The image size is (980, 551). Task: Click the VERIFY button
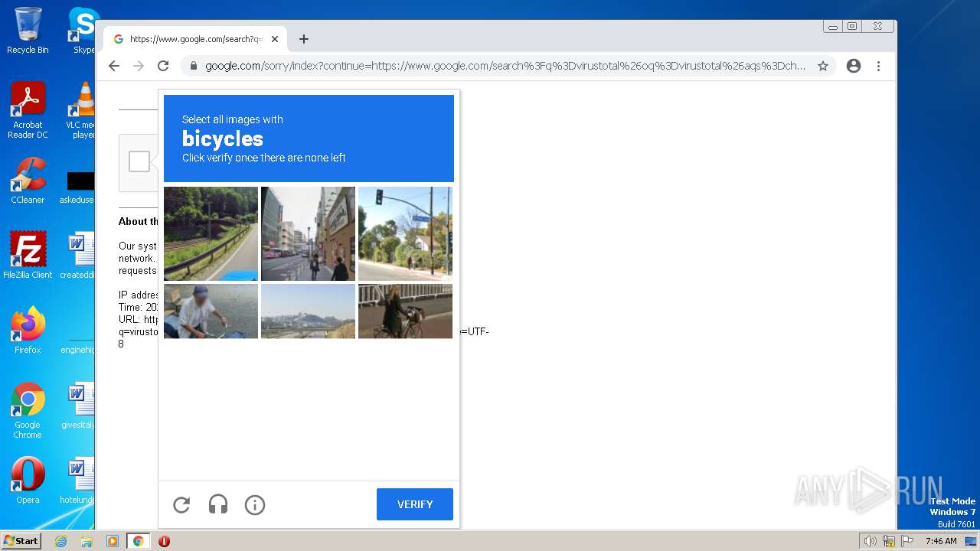415,504
